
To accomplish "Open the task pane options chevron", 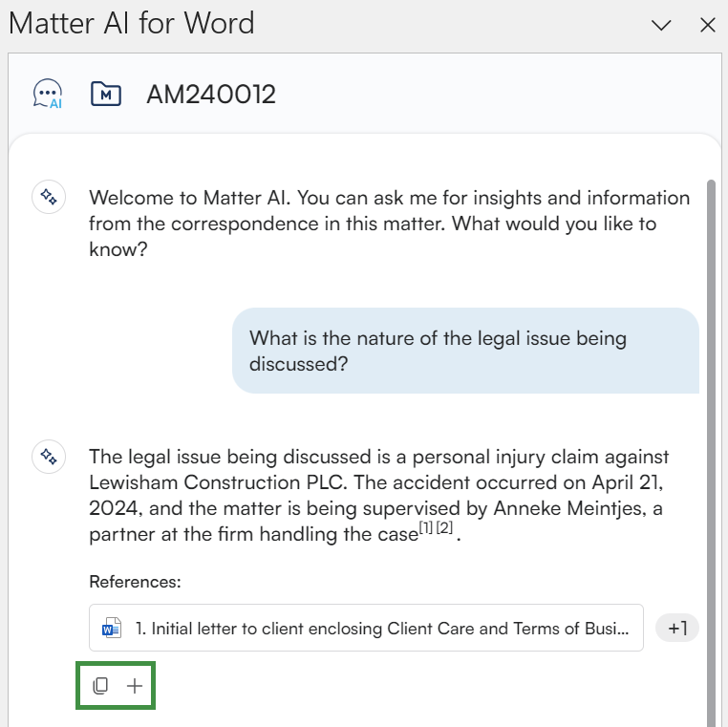I will tap(661, 26).
